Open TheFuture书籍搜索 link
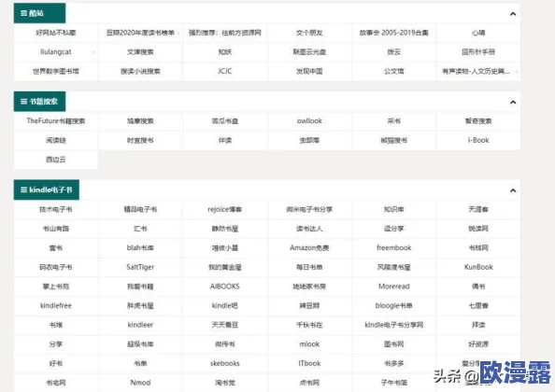555x392 pixels. [x=56, y=121]
